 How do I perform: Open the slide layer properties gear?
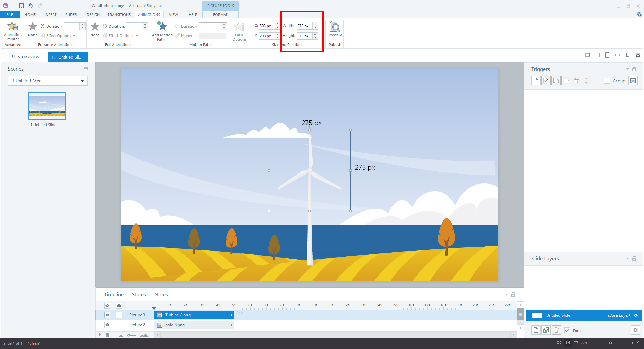pos(635,330)
